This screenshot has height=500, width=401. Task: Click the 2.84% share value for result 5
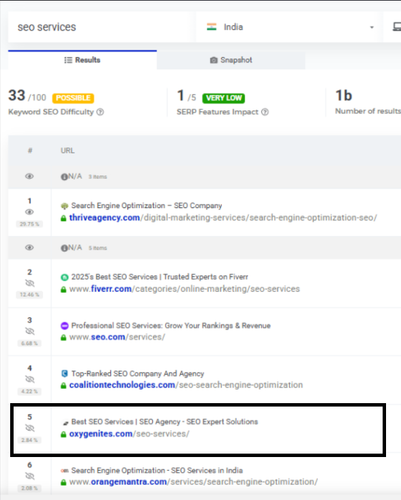[x=29, y=440]
